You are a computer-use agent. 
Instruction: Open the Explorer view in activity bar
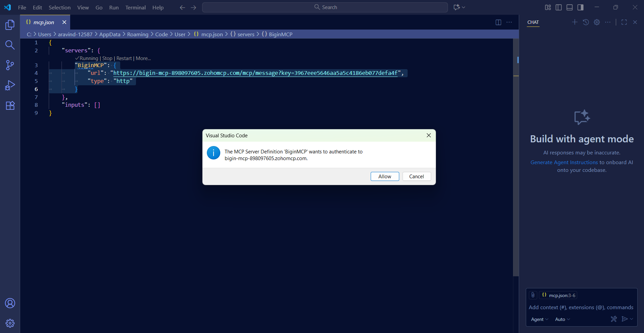(10, 25)
